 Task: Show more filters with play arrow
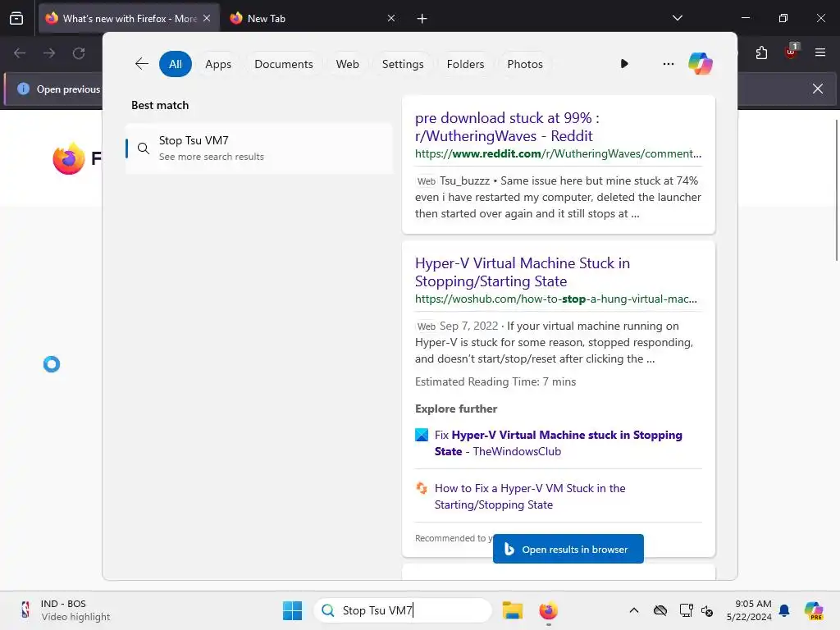pos(624,64)
